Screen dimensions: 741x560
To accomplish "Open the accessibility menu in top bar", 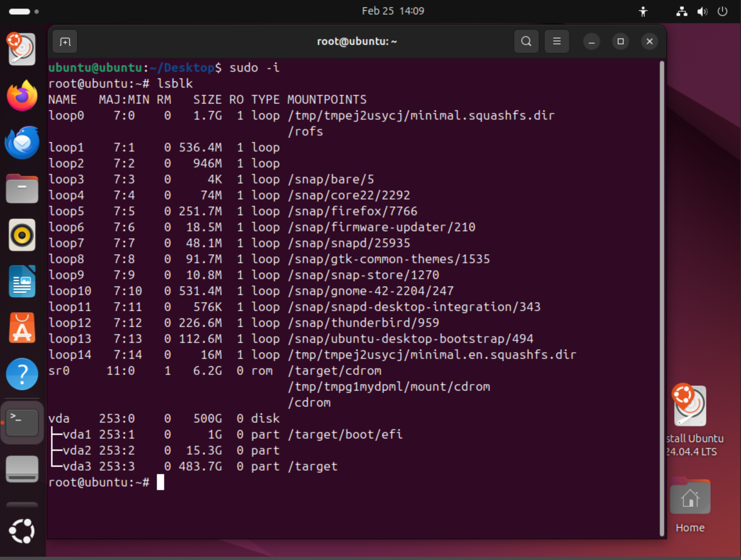I will click(643, 12).
